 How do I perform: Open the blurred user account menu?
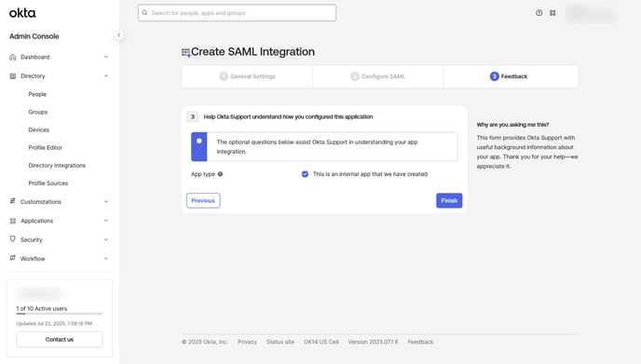[x=592, y=13]
